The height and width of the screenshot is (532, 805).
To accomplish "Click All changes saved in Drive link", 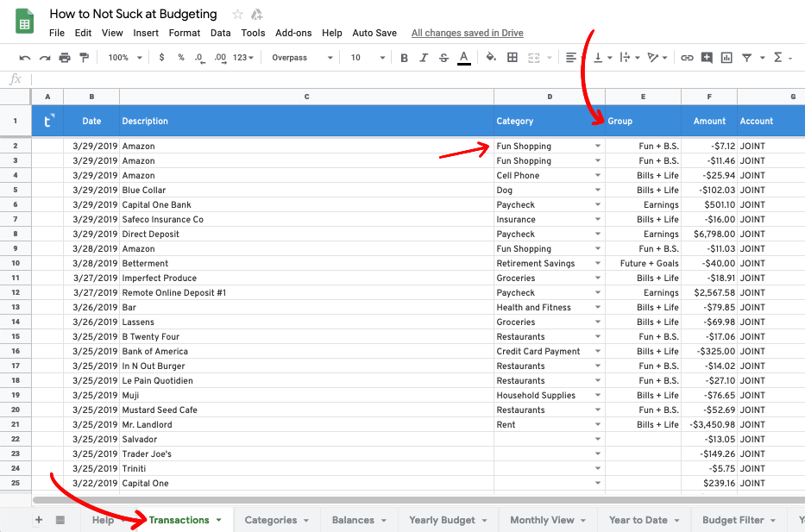I will point(467,33).
